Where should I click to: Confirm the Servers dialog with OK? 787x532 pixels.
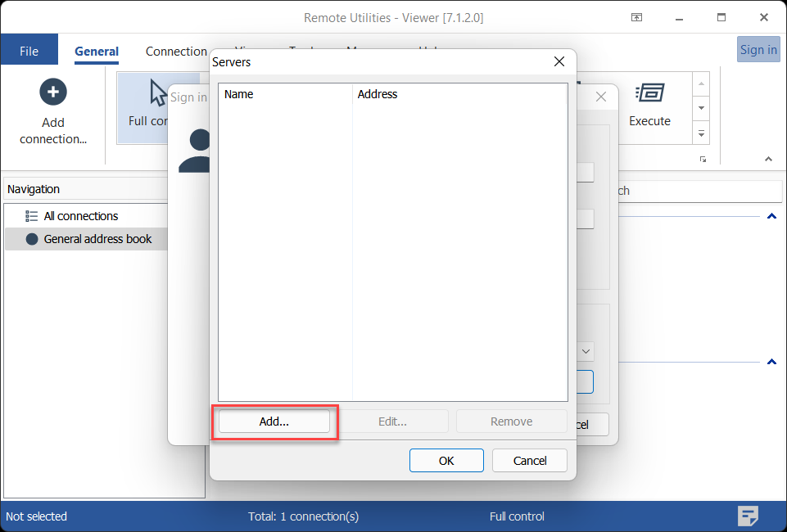pos(446,461)
